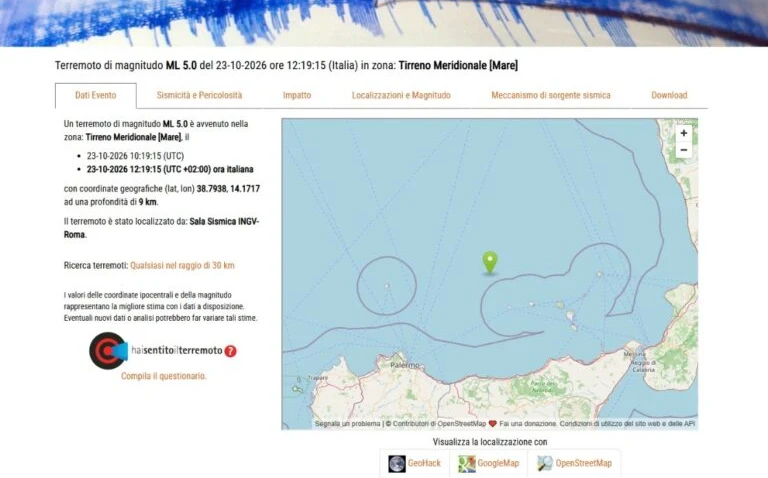Open the GeoHack link
768x478 pixels.
point(424,463)
